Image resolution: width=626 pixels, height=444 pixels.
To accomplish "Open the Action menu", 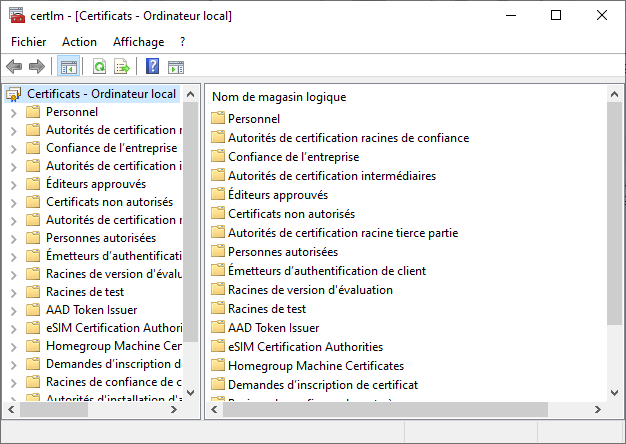I will click(79, 42).
